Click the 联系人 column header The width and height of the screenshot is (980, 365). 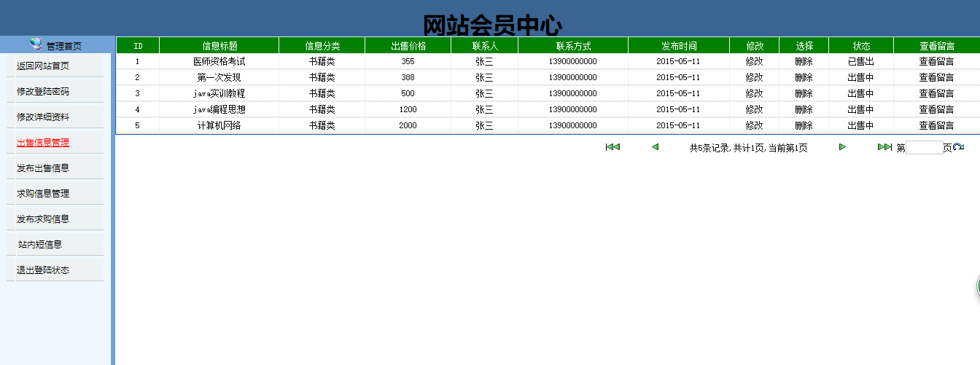click(485, 46)
